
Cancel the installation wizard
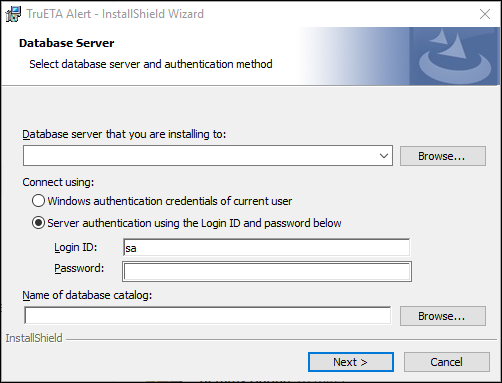pyautogui.click(x=447, y=362)
